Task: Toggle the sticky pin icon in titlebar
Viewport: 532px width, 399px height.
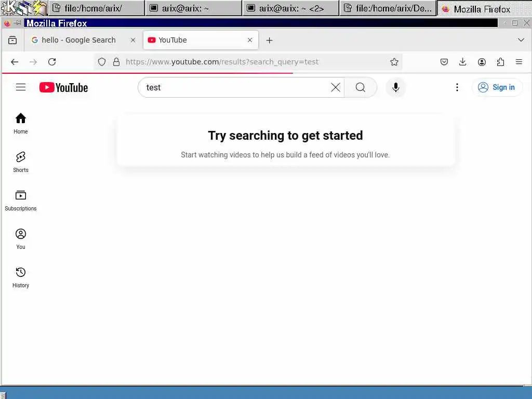Action: pyautogui.click(x=18, y=23)
